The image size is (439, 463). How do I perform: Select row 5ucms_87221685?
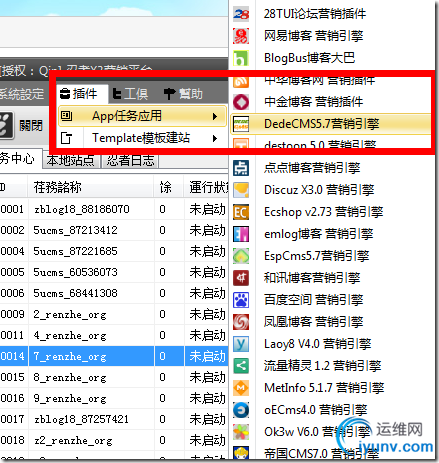click(x=114, y=251)
